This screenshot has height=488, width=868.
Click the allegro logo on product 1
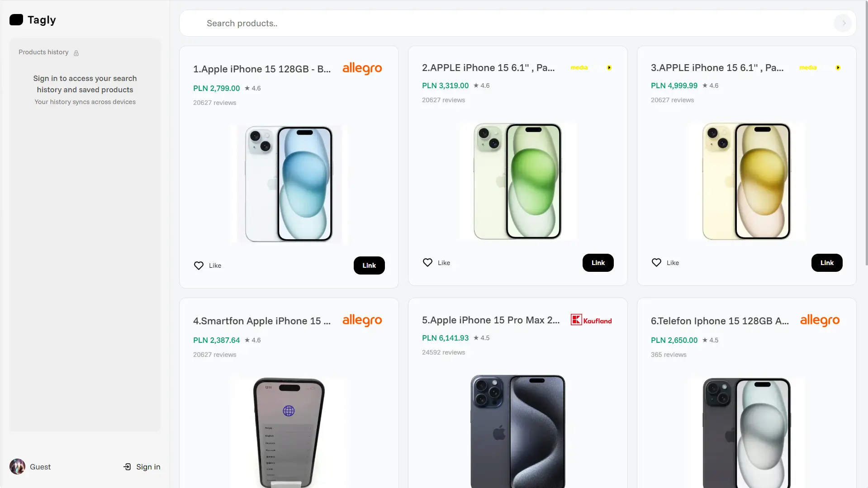click(x=362, y=68)
